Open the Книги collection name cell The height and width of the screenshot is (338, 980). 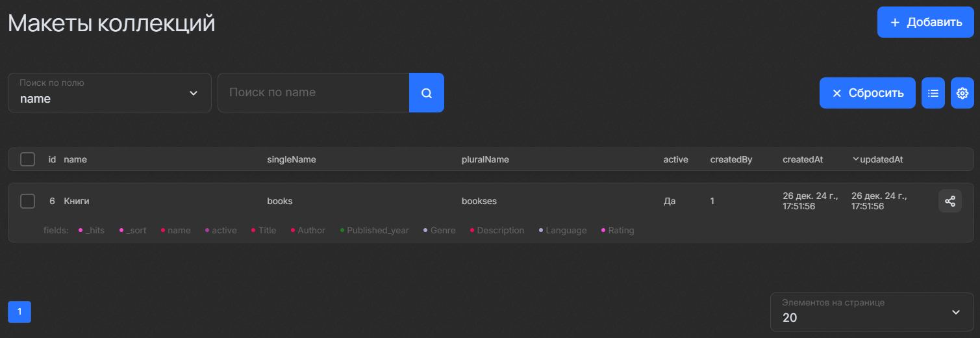[77, 201]
